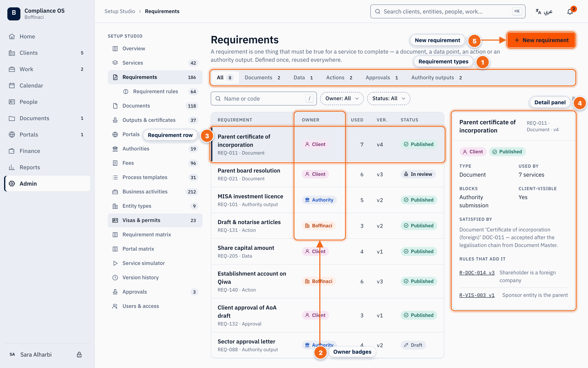
Task: Click the Service simulator play icon
Action: click(x=115, y=263)
